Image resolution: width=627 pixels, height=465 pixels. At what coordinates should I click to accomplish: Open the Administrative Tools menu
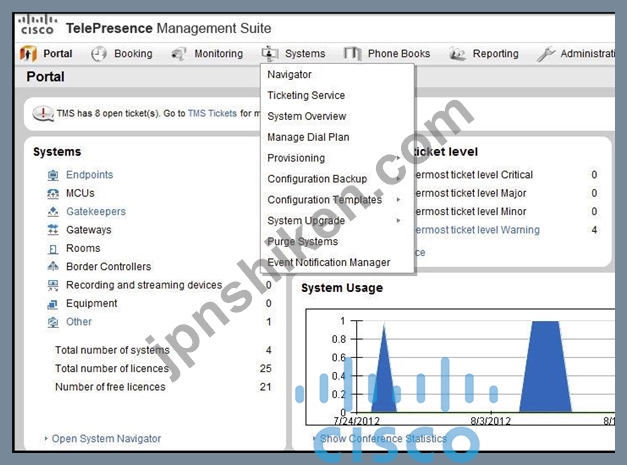pyautogui.click(x=587, y=54)
